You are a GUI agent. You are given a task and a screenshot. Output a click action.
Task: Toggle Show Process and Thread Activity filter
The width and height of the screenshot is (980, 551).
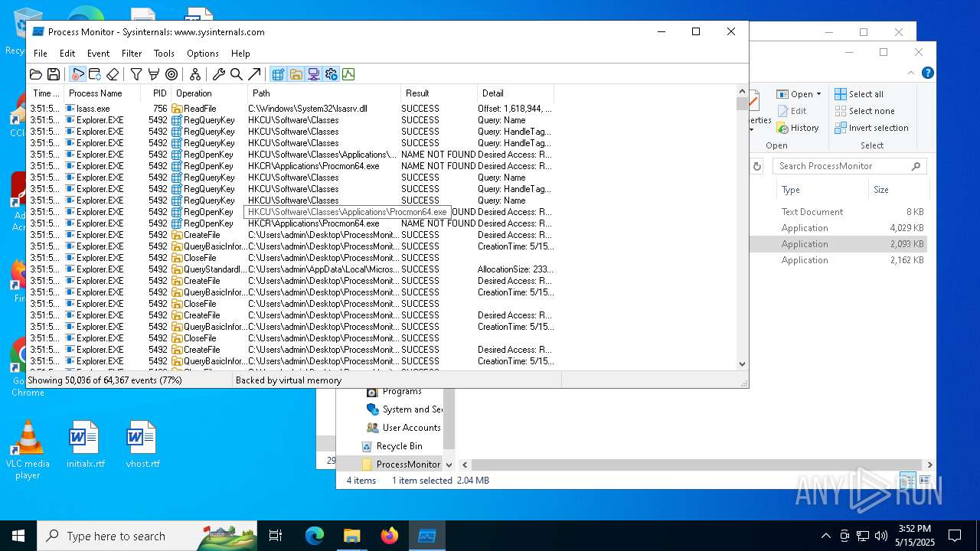(331, 74)
